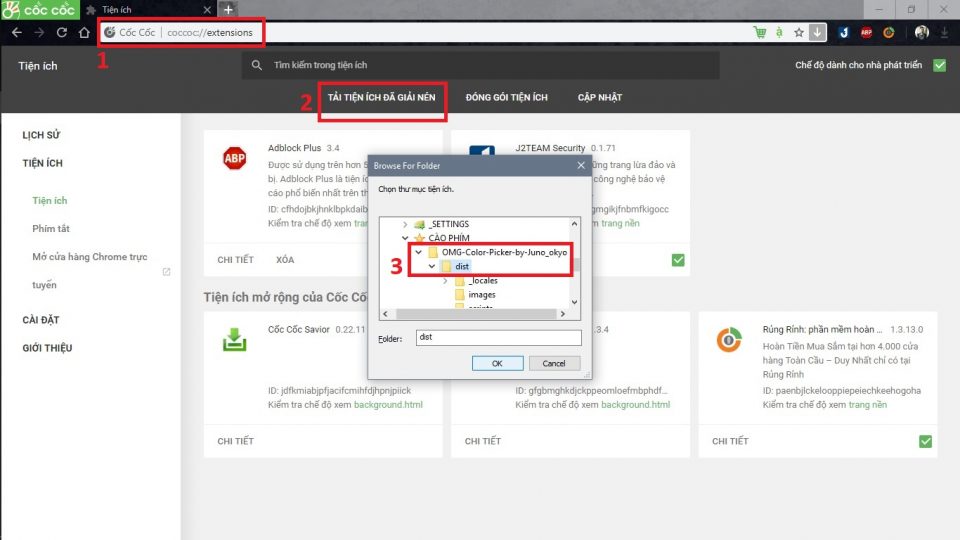Click XÓA for Adblock Plus
This screenshot has width=960, height=540.
(285, 260)
